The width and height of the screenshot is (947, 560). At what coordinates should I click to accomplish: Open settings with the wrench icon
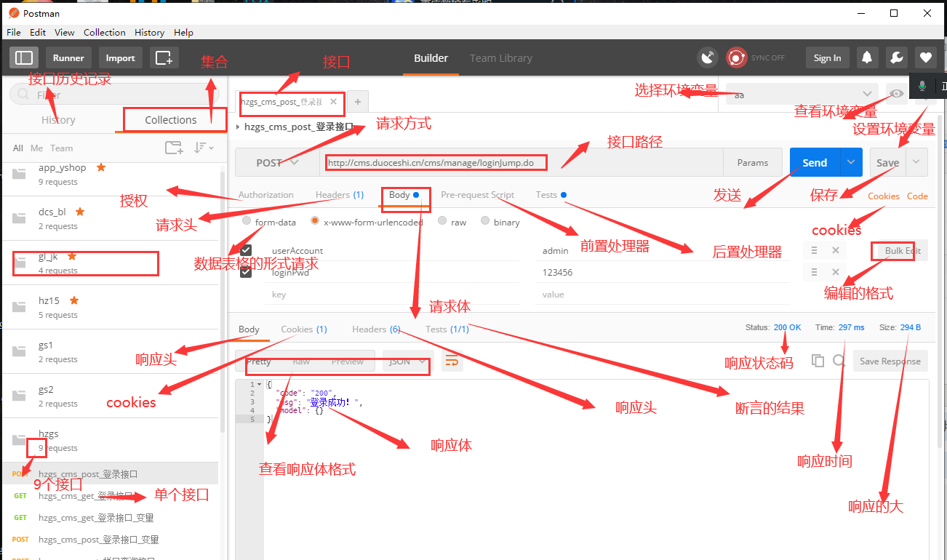pyautogui.click(x=897, y=58)
